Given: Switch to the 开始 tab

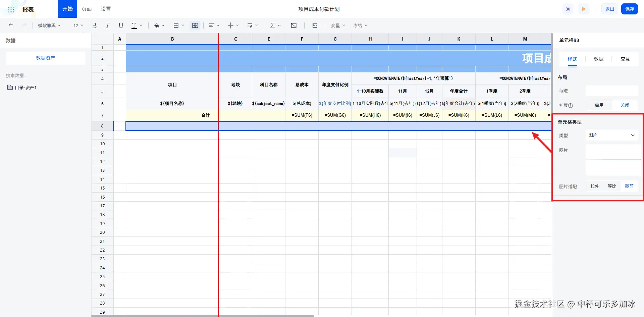Looking at the screenshot, I should (x=67, y=9).
